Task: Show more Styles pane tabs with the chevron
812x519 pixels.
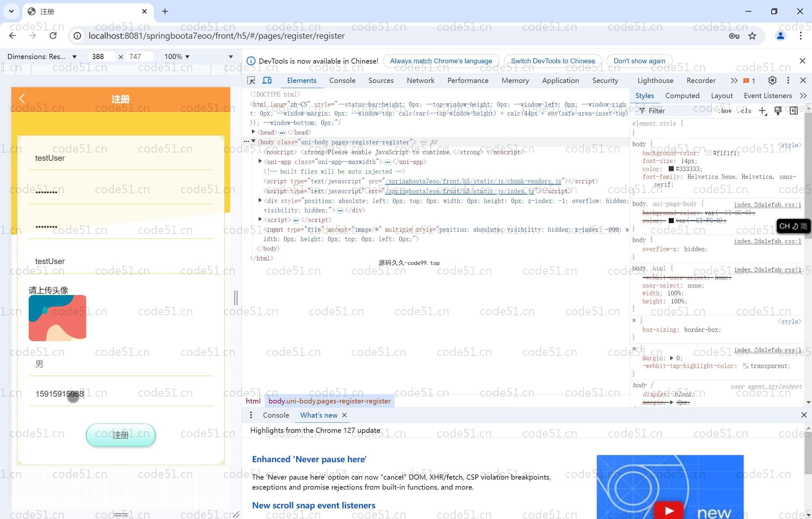Action: (803, 96)
